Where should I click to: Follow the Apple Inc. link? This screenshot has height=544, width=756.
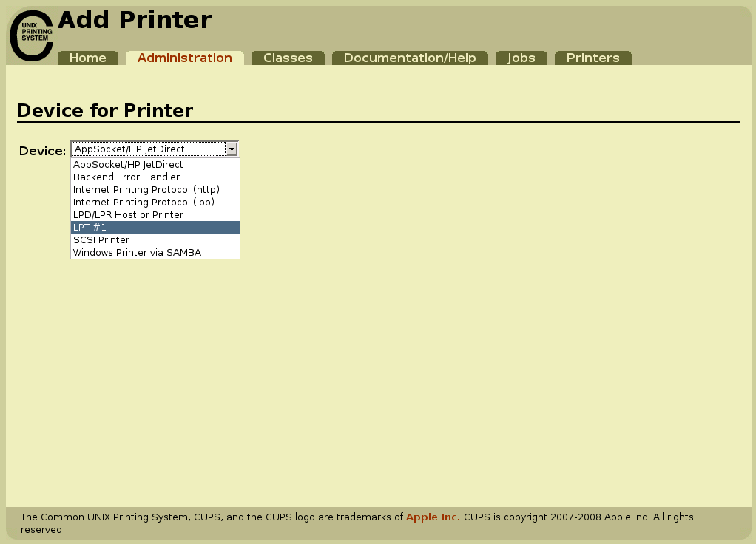point(433,517)
